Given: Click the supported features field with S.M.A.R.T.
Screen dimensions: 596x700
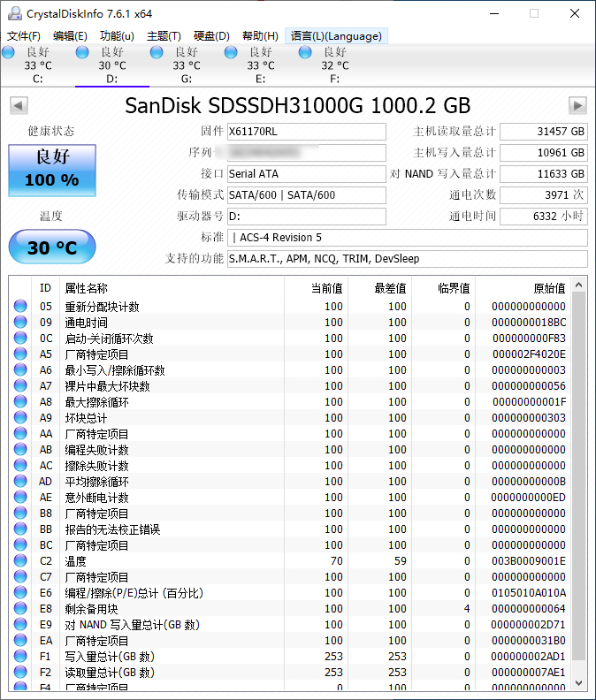Looking at the screenshot, I should [x=407, y=259].
